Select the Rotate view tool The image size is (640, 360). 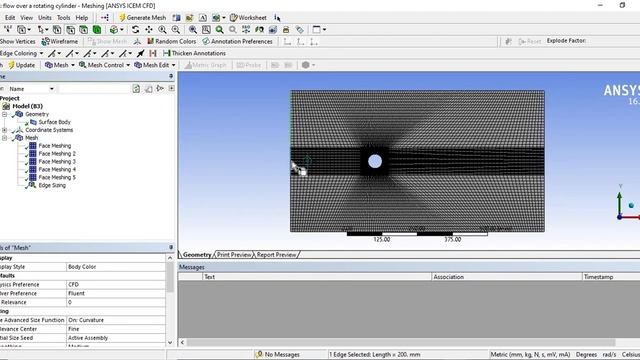136,29
